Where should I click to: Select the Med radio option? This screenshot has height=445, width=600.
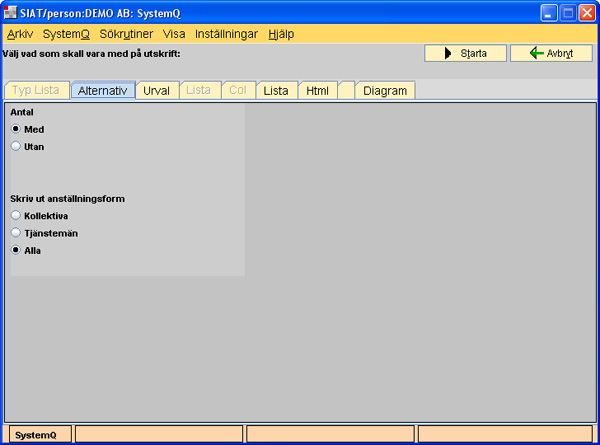tap(16, 129)
